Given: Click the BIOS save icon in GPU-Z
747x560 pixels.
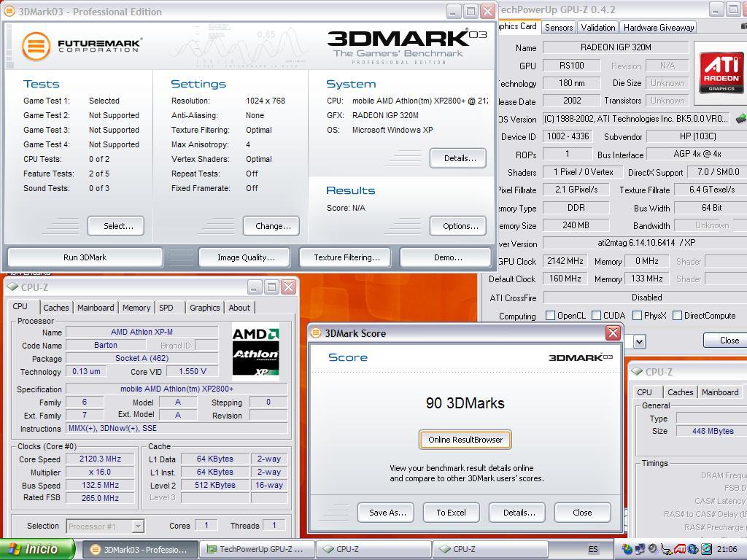Looking at the screenshot, I should [741, 118].
